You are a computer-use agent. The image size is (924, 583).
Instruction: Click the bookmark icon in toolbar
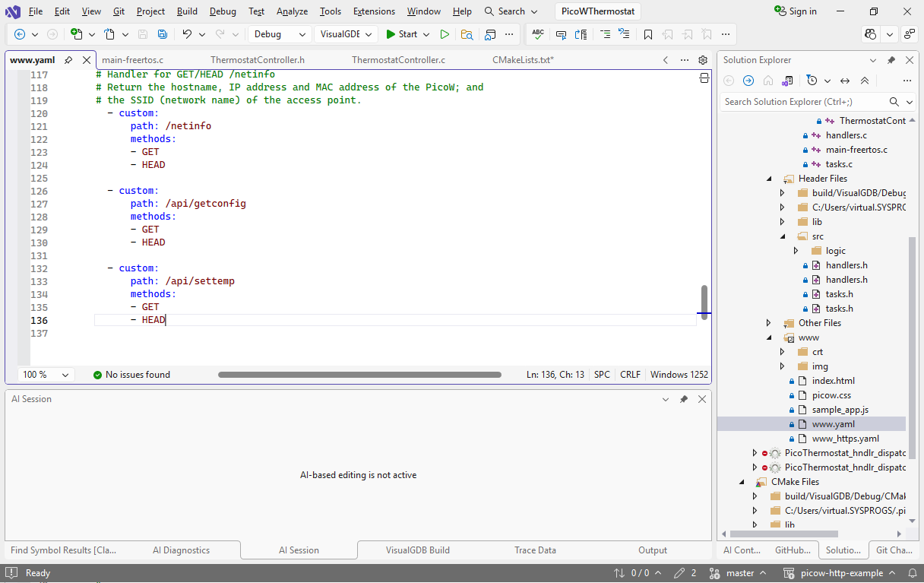[647, 34]
